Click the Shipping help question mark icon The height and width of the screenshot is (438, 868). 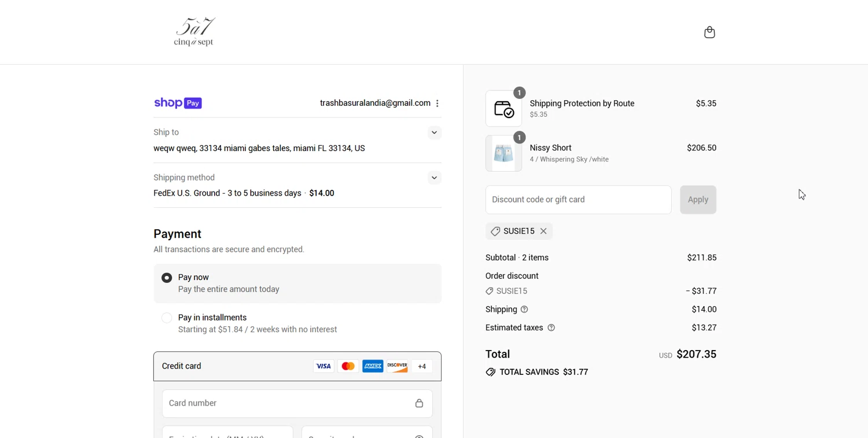pos(524,310)
